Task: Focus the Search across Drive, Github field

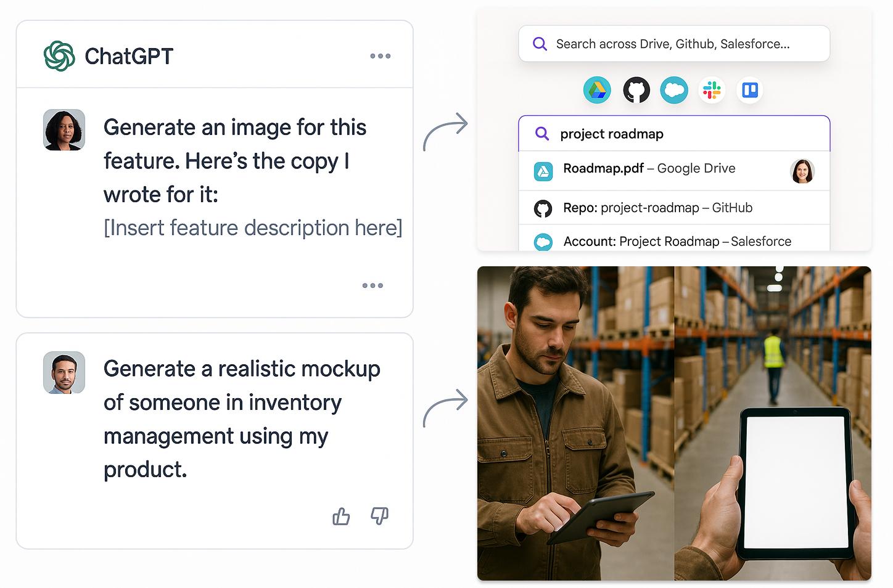Action: click(x=674, y=44)
